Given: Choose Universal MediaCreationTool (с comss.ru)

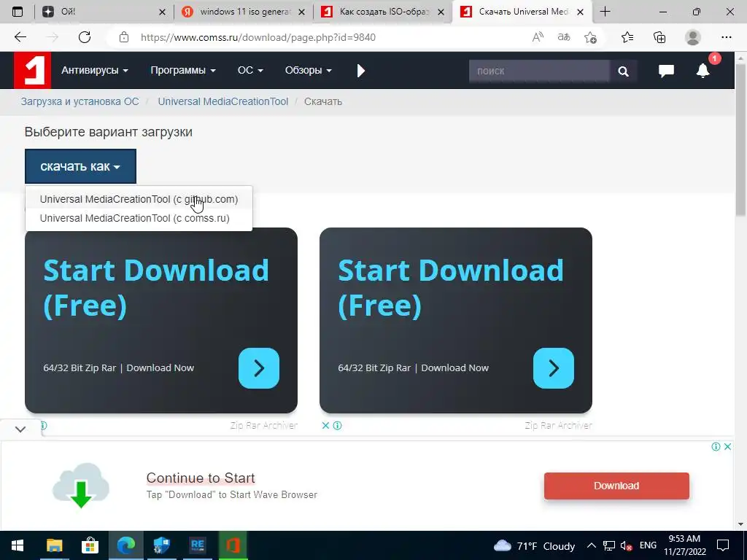Looking at the screenshot, I should click(139, 218).
